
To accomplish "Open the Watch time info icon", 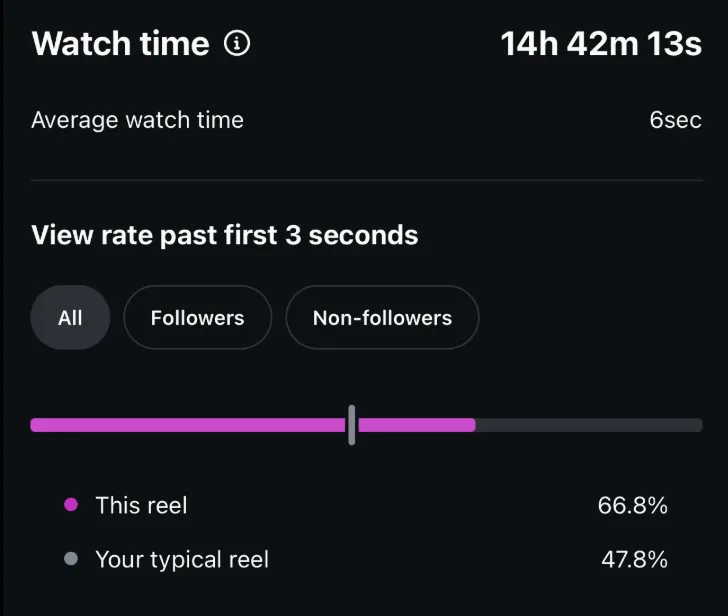I will pyautogui.click(x=237, y=44).
